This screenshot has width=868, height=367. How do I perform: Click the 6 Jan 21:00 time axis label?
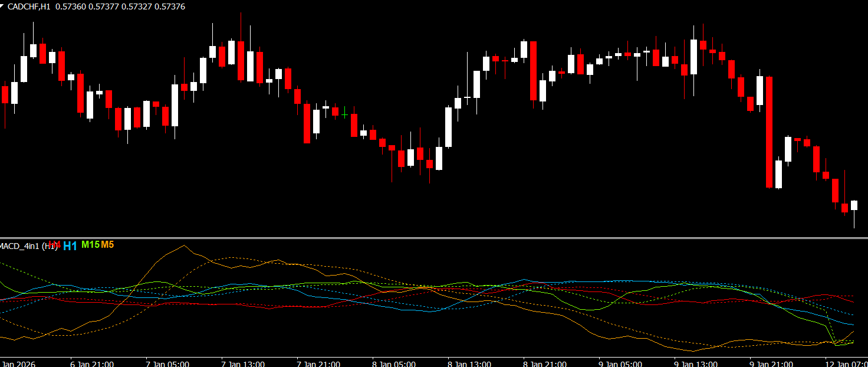pos(92,363)
